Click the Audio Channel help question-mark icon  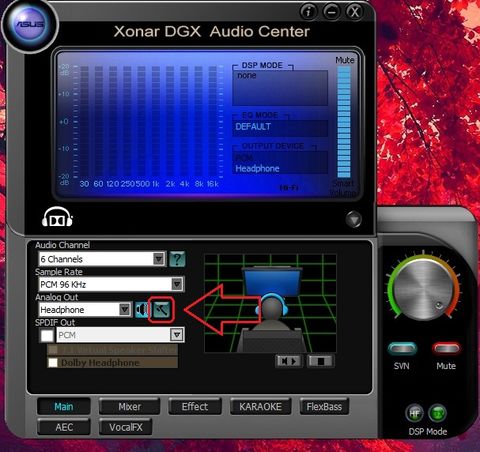tap(177, 259)
